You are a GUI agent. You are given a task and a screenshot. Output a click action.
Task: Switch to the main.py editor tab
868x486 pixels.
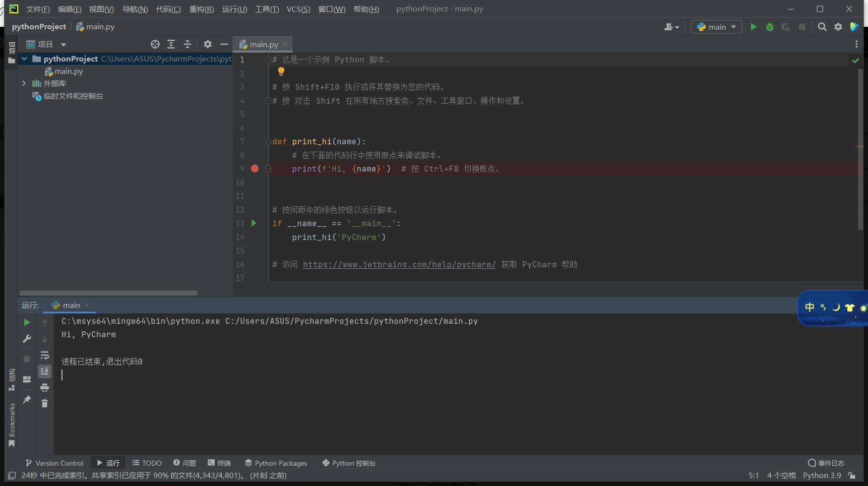coord(263,44)
